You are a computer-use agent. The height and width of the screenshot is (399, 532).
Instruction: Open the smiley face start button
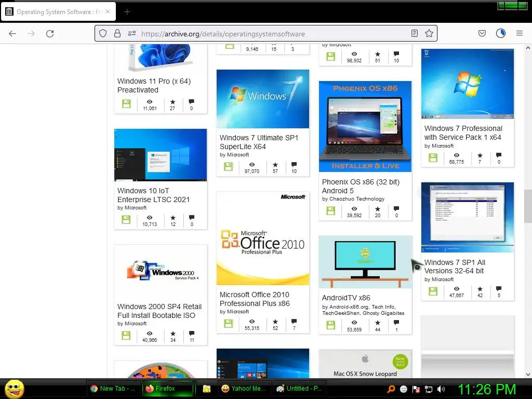14,389
